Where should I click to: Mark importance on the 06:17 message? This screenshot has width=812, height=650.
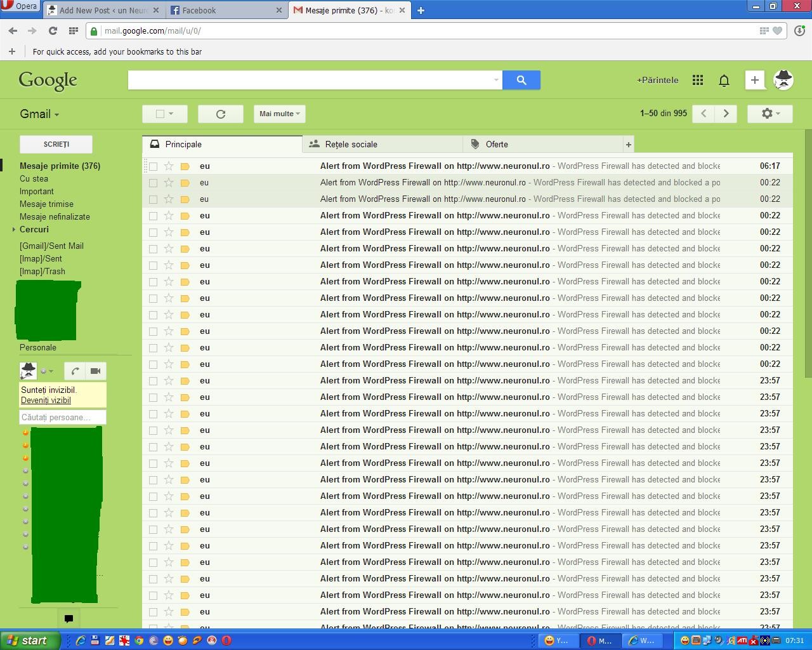[x=185, y=166]
